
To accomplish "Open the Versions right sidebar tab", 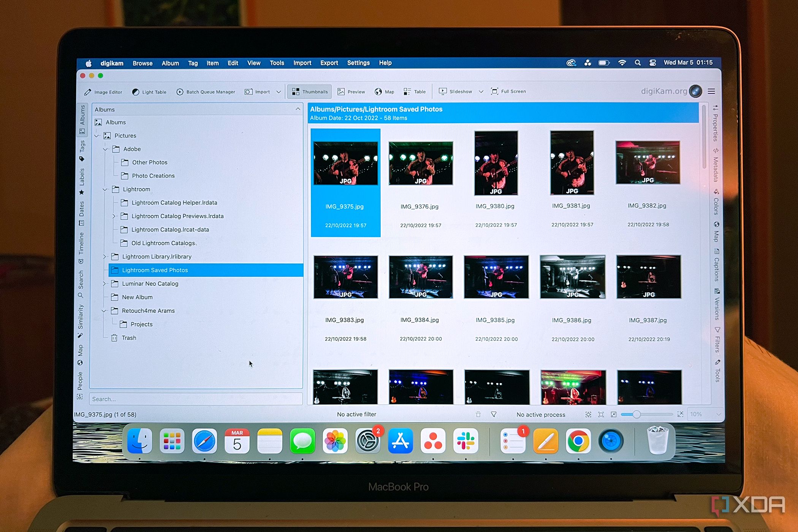I will pyautogui.click(x=717, y=304).
